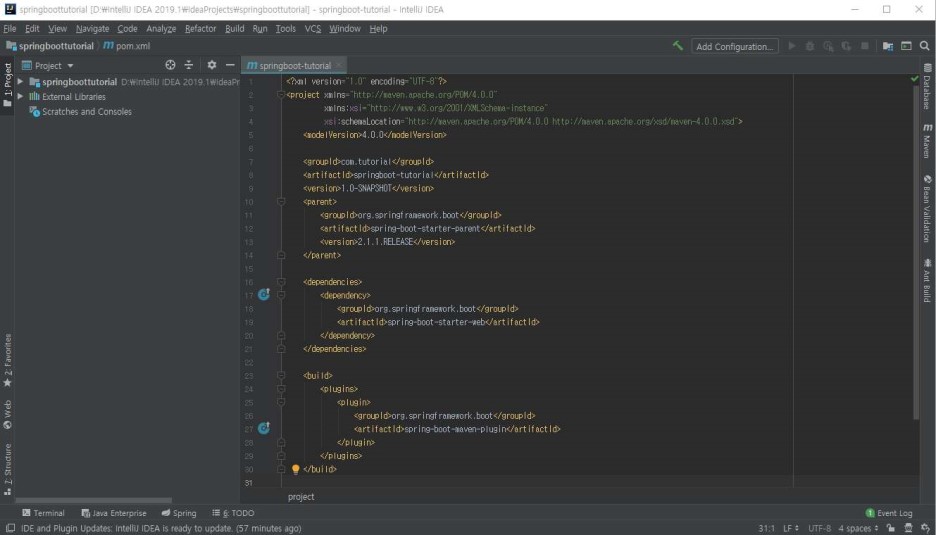This screenshot has width=936, height=535.
Task: Click the yellow intention lightbulb icon
Action: pyautogui.click(x=295, y=469)
